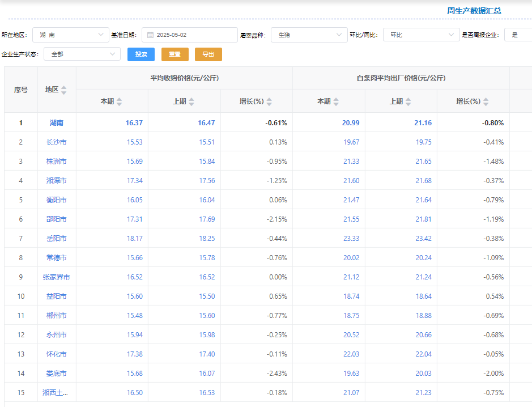The width and height of the screenshot is (532, 407).
Task: Open the 所在地区 dropdown showing 湖南
Action: point(71,35)
